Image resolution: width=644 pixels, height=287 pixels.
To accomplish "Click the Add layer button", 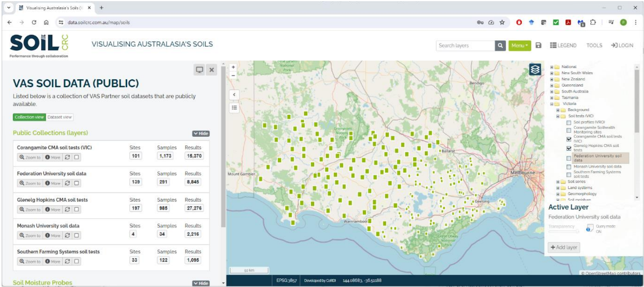I will pyautogui.click(x=564, y=247).
